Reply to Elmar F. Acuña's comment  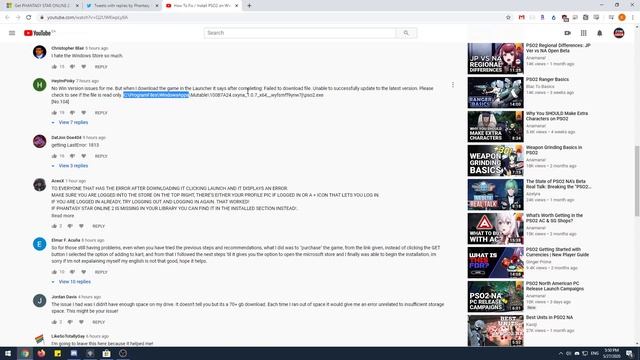[x=101, y=272]
